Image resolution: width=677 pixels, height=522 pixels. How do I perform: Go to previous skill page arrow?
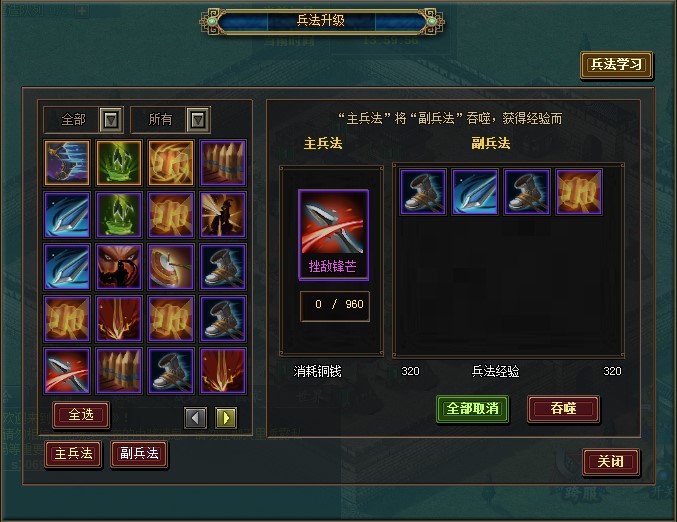(x=195, y=418)
